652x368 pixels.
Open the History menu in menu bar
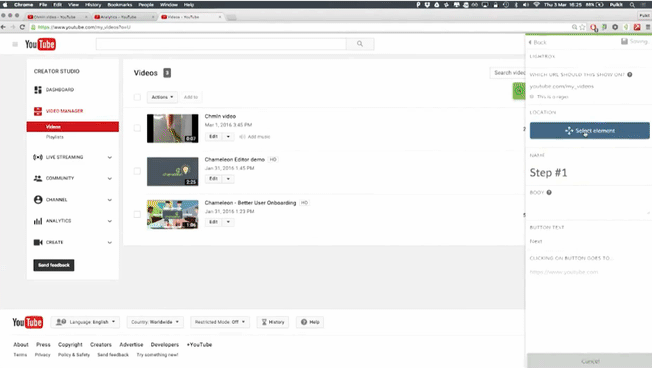(x=93, y=5)
